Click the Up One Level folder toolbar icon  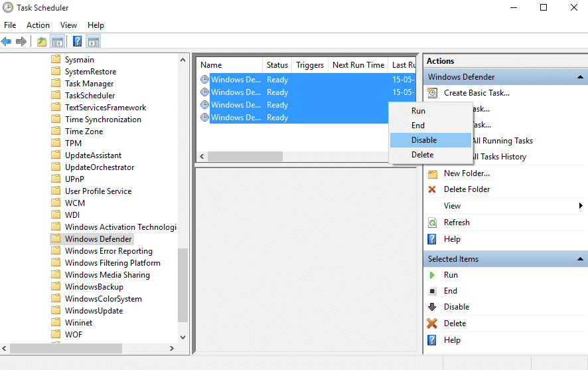coord(42,41)
